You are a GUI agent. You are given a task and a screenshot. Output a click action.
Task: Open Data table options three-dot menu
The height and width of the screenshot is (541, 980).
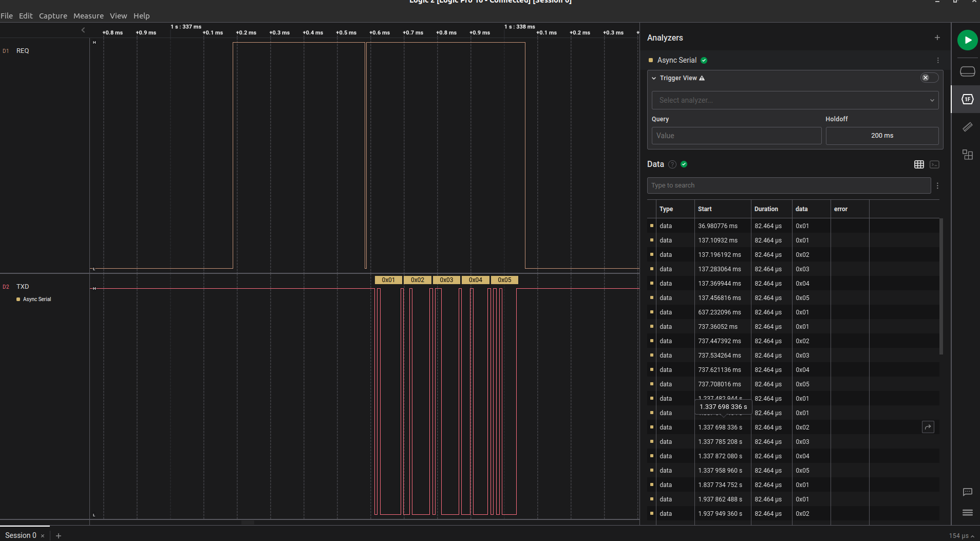click(x=937, y=185)
